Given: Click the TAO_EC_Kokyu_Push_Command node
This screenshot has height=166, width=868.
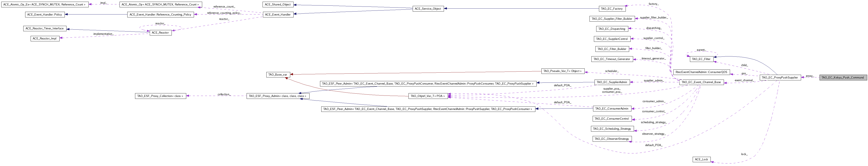Looking at the screenshot, I should coord(842,78).
